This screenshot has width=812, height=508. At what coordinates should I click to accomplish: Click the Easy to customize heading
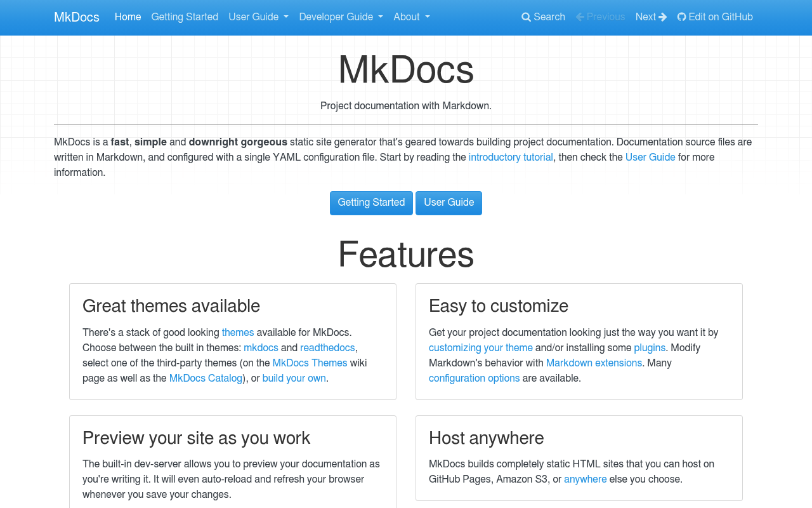tap(499, 306)
